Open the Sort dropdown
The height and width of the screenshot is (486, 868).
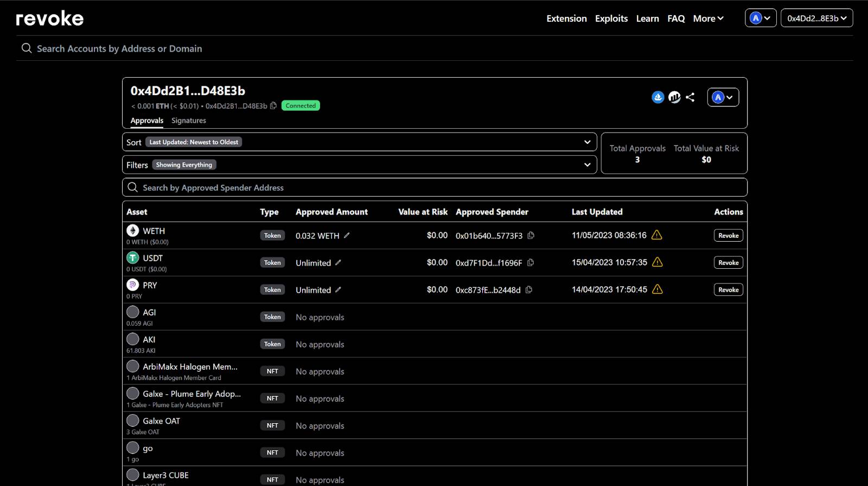(360, 142)
